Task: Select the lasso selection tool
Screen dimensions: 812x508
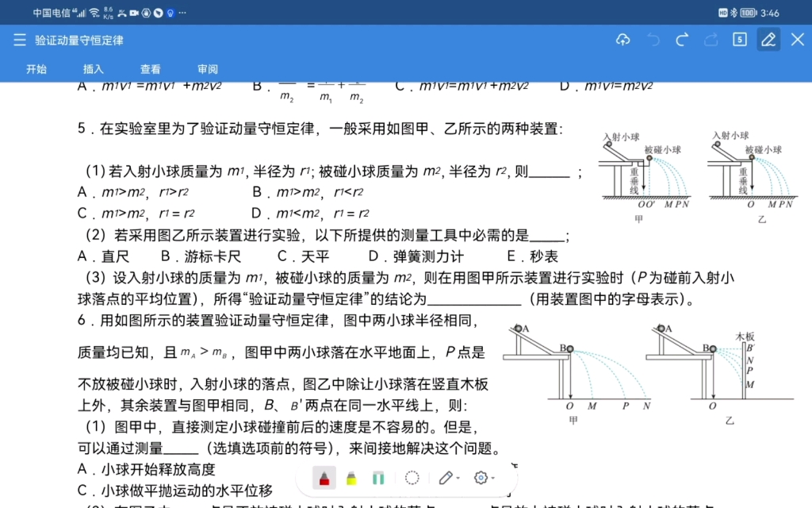Action: click(x=412, y=476)
